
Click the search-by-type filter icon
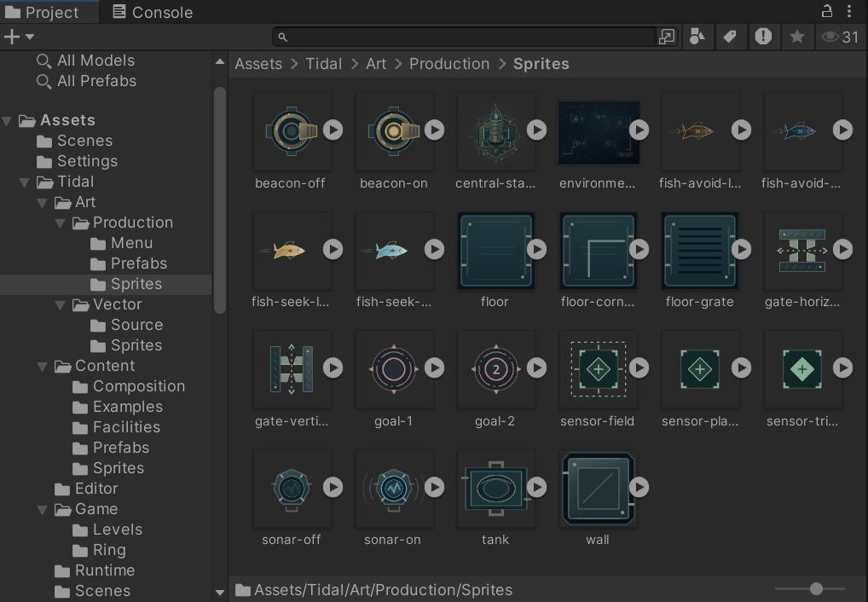697,37
